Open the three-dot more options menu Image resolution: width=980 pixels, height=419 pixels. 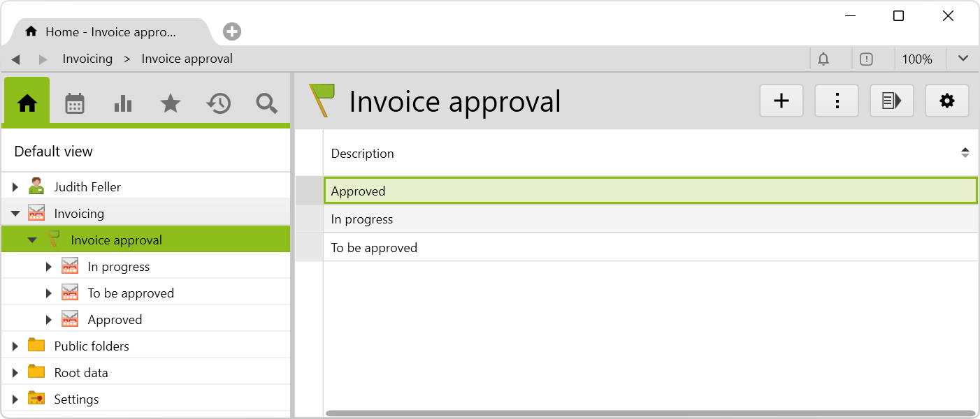tap(837, 101)
